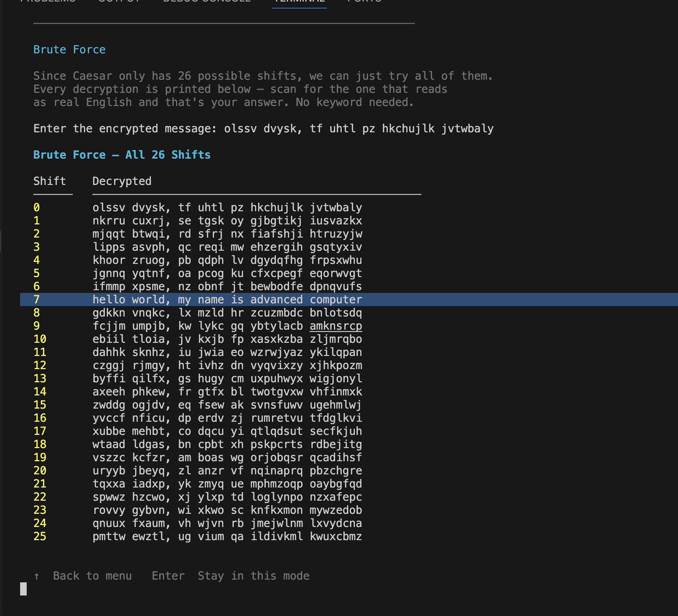The width and height of the screenshot is (678, 616).
Task: Click the decrypted text 'khoor zruog, pb qdph'
Action: [x=158, y=260]
